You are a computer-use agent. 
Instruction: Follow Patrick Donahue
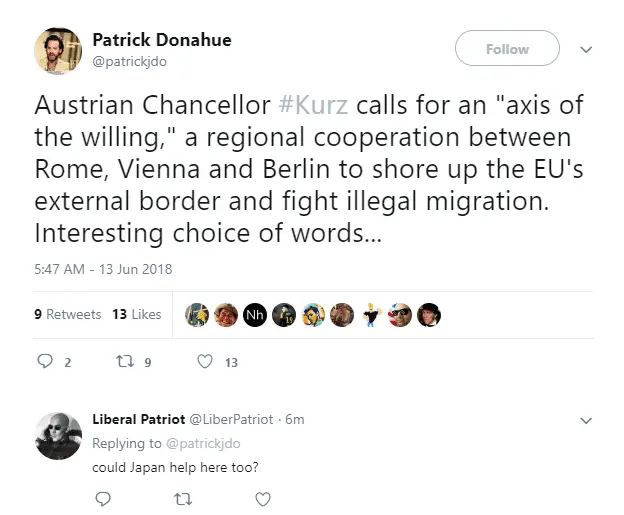[507, 48]
